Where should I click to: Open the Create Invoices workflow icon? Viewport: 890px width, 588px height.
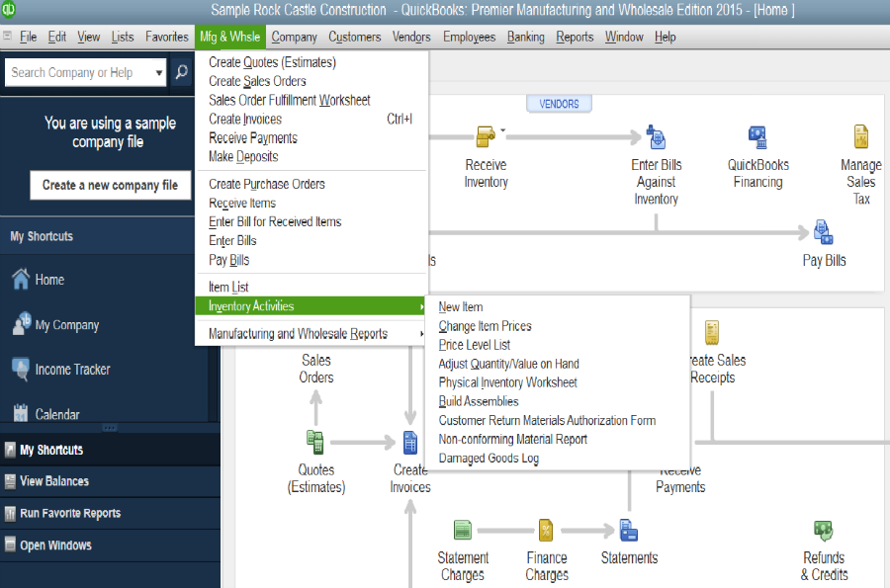(409, 443)
